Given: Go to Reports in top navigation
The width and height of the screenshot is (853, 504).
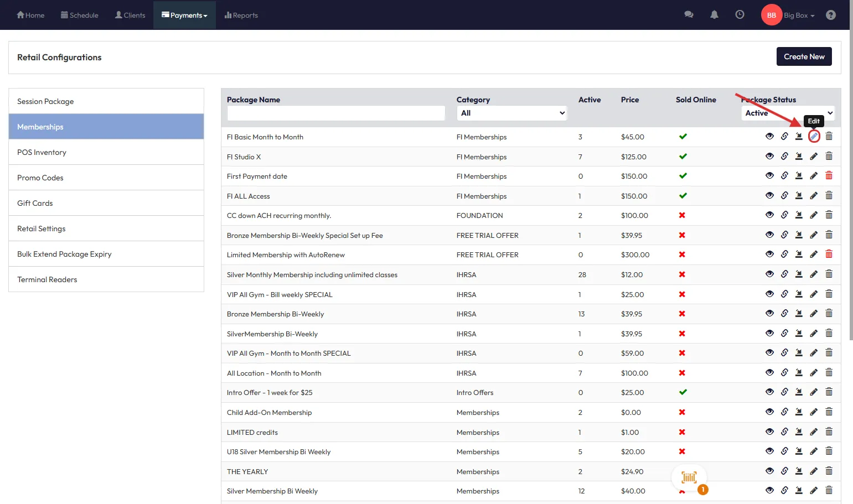Looking at the screenshot, I should [x=241, y=15].
